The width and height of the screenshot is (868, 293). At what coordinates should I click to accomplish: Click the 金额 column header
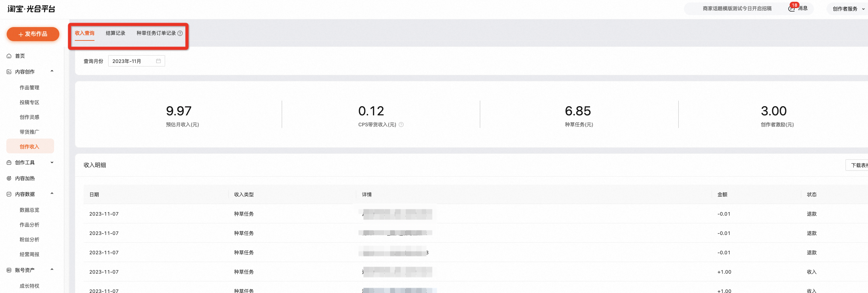coord(722,195)
